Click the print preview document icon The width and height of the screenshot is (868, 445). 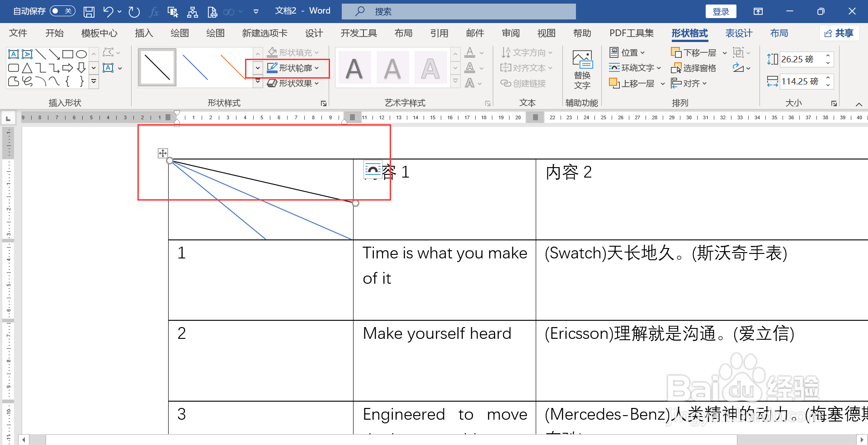click(x=212, y=12)
